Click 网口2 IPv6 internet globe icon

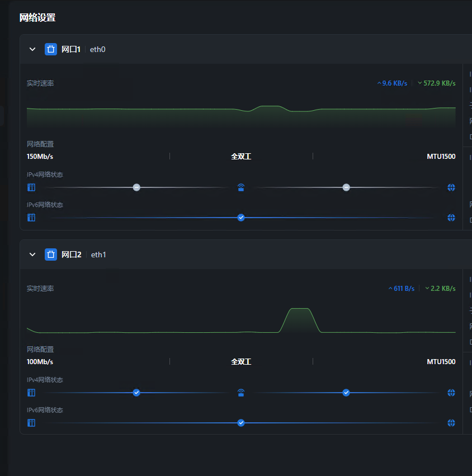tap(451, 422)
